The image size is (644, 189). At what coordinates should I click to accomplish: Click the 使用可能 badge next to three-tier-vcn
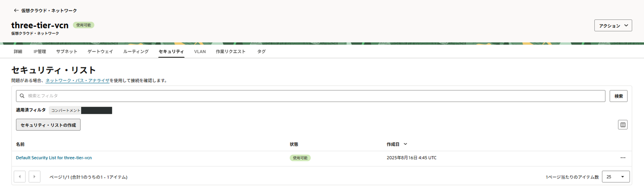[x=83, y=25]
